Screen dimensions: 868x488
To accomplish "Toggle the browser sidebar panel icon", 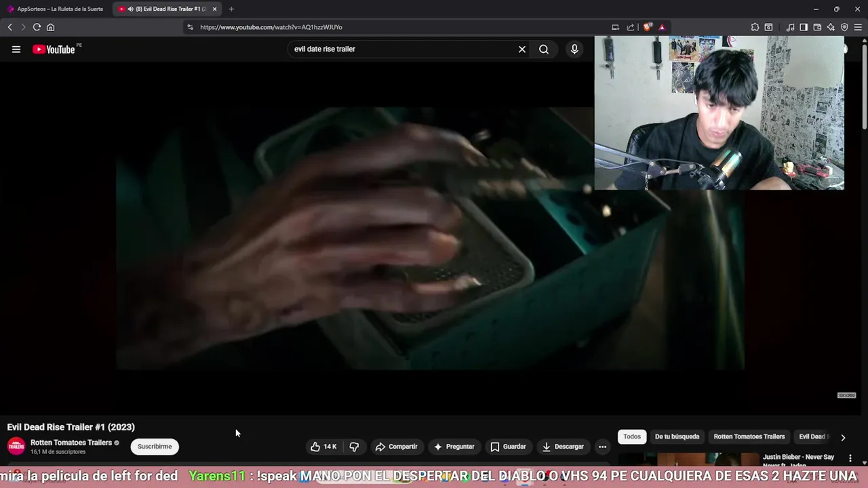I will 804,27.
